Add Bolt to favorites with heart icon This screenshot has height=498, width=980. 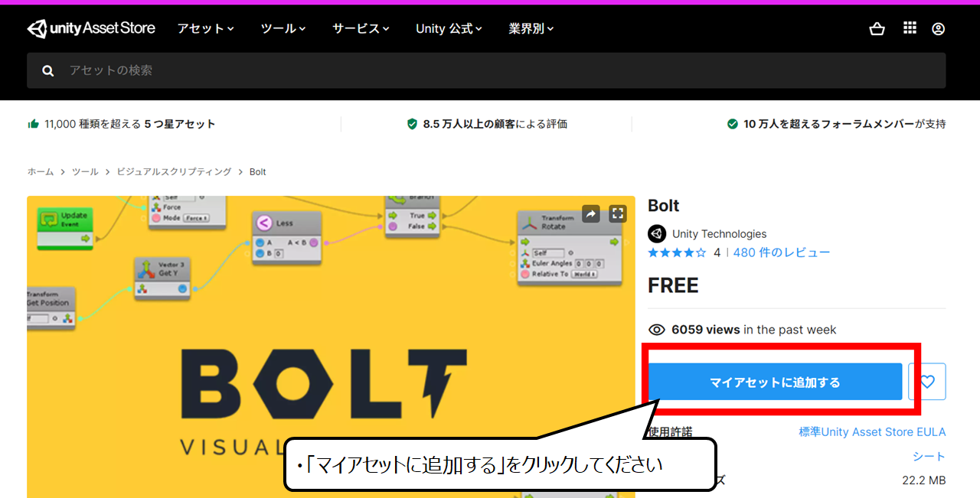pyautogui.click(x=927, y=382)
